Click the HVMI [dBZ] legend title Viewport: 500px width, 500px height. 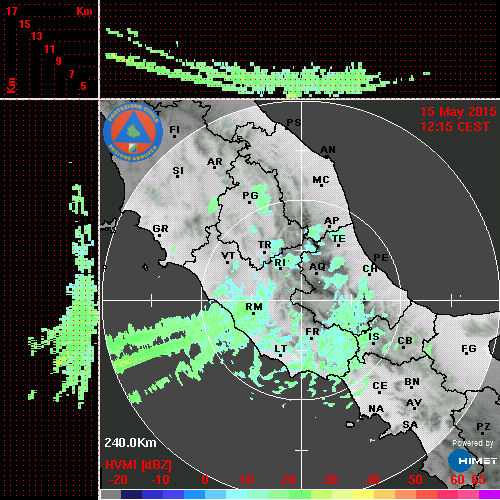138,465
